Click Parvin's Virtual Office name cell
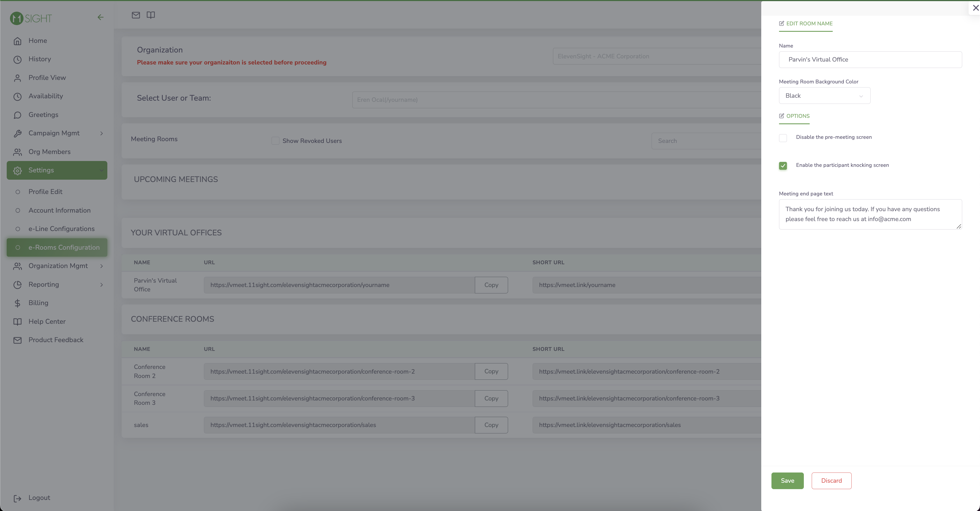This screenshot has width=980, height=511. coord(155,285)
